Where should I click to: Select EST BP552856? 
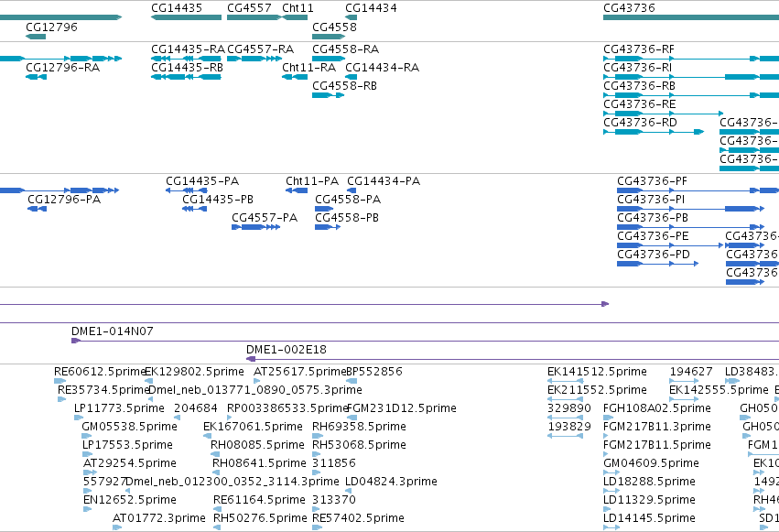click(x=374, y=372)
